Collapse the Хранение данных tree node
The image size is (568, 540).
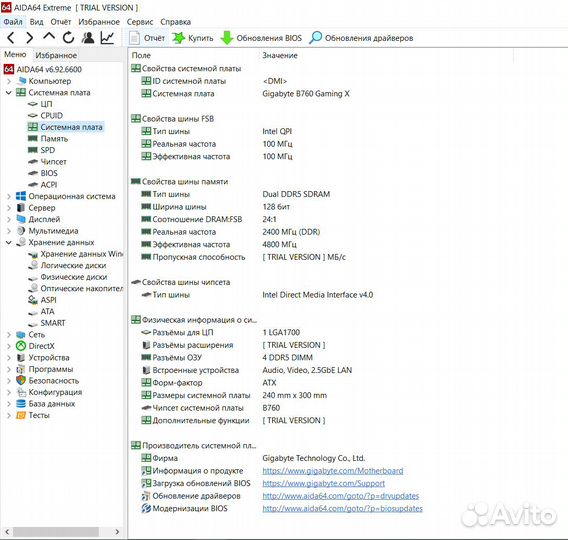(x=9, y=243)
